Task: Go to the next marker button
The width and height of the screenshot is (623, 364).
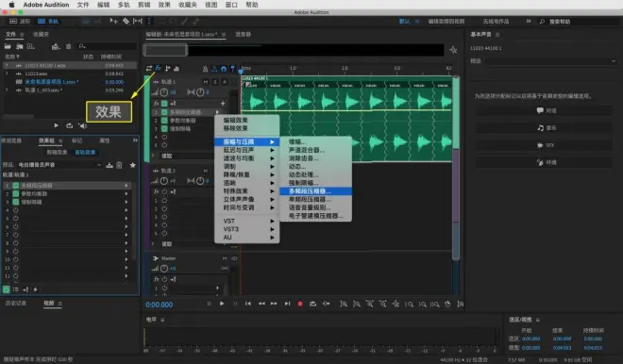Action: pos(287,304)
